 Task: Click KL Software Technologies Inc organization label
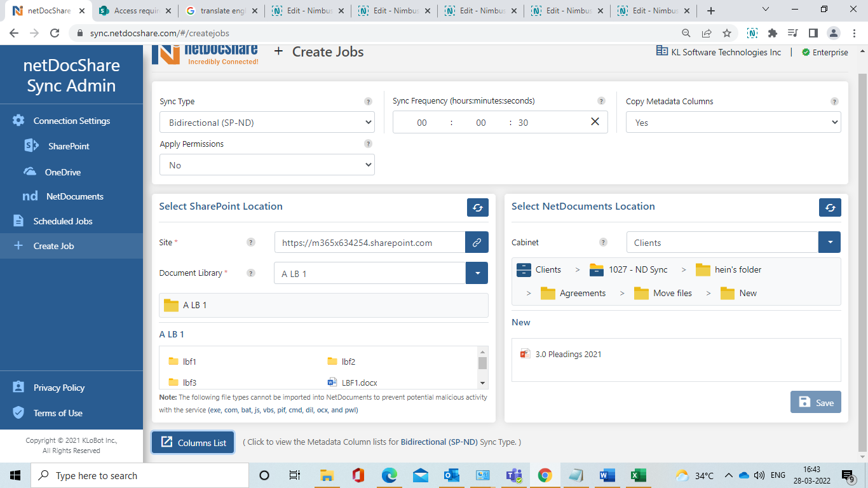click(719, 52)
